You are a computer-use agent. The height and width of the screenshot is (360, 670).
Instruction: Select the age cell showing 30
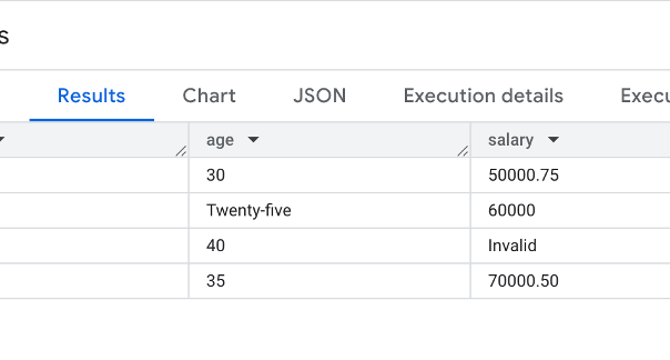click(x=329, y=175)
